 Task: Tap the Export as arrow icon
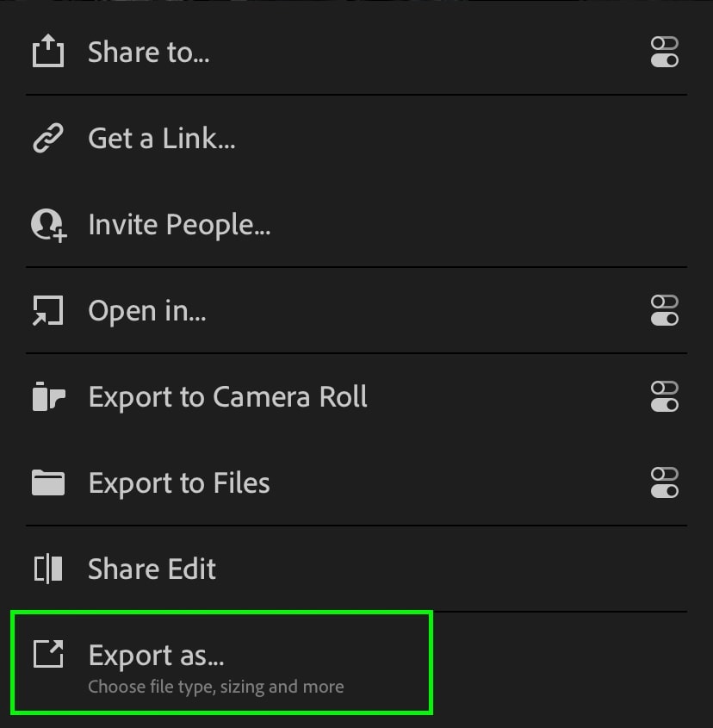48,654
